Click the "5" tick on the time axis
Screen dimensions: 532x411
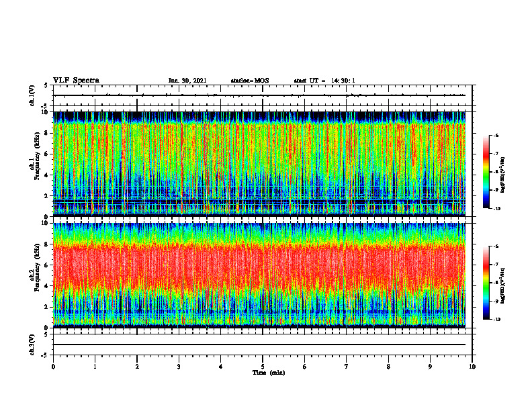pyautogui.click(x=263, y=367)
